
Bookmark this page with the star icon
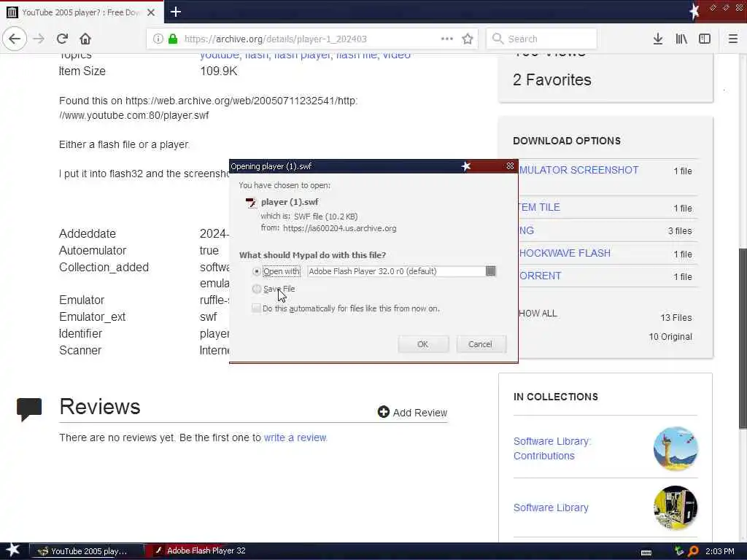[468, 39]
